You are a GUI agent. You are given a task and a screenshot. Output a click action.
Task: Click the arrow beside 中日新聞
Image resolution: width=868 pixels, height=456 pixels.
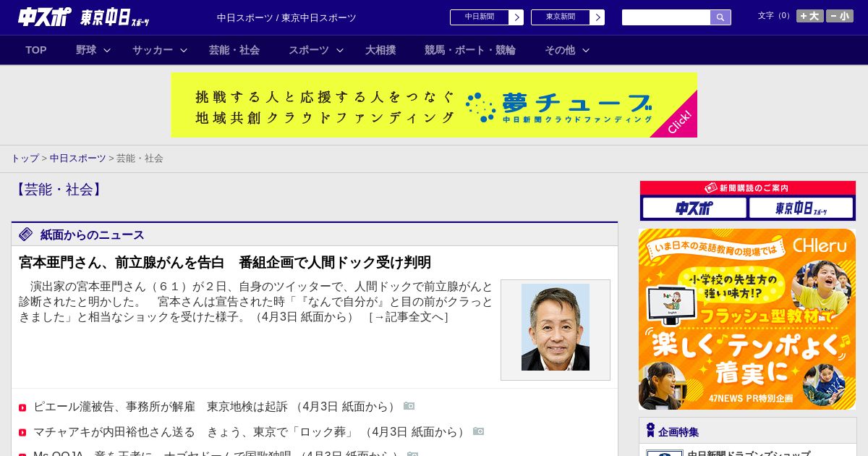pos(516,17)
